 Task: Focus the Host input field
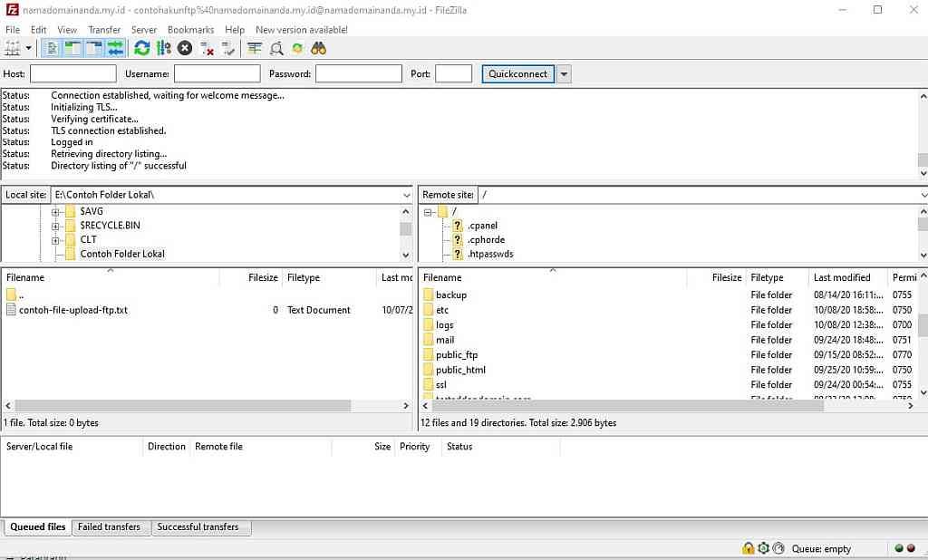[73, 73]
